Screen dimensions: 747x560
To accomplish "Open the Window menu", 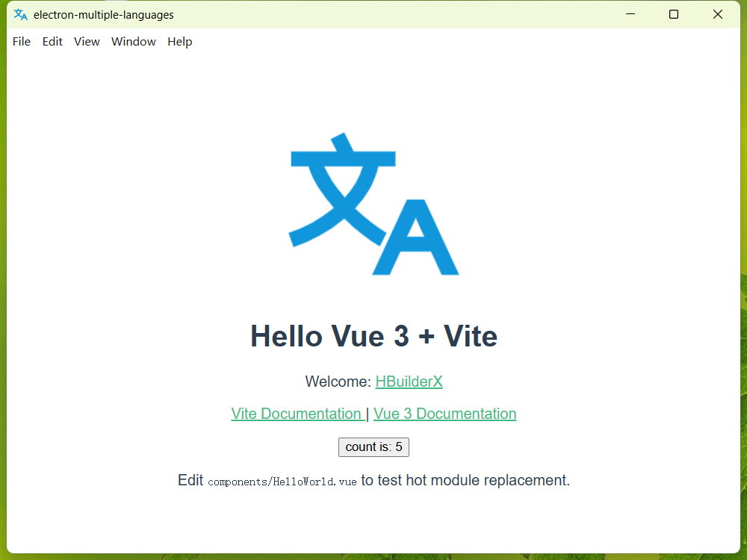I will [134, 42].
